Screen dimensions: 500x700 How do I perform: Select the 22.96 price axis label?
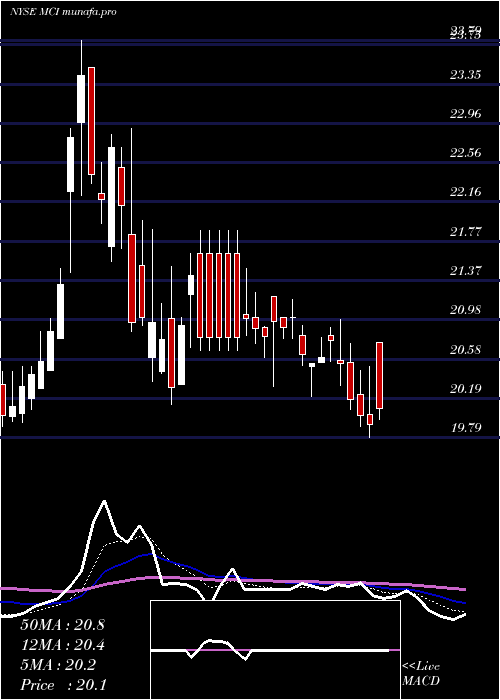(x=466, y=114)
